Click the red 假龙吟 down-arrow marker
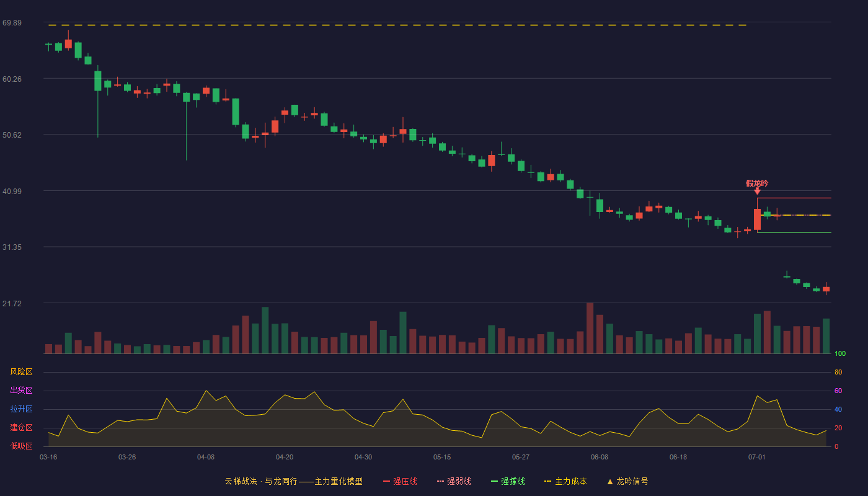Viewport: 868px width, 496px height. (x=757, y=192)
